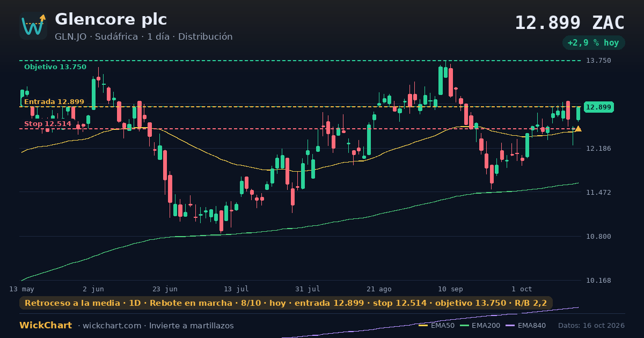Viewport: 644px width, 338px height.
Task: Click the EMA200 legend entry
Action: point(480,326)
